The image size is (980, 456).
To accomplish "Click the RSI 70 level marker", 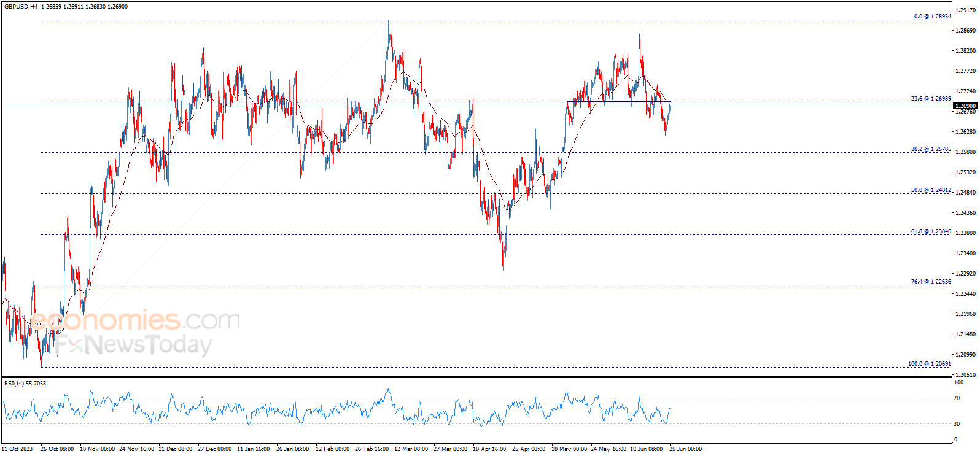I will tap(957, 398).
